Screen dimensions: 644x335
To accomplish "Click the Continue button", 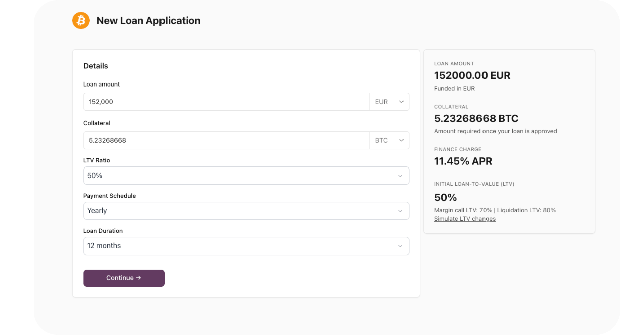I will point(124,278).
